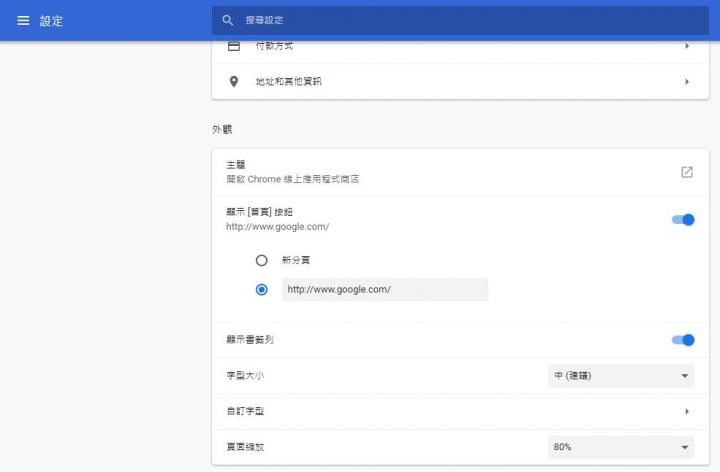Select the http://www.google.com/ radio button

point(262,290)
